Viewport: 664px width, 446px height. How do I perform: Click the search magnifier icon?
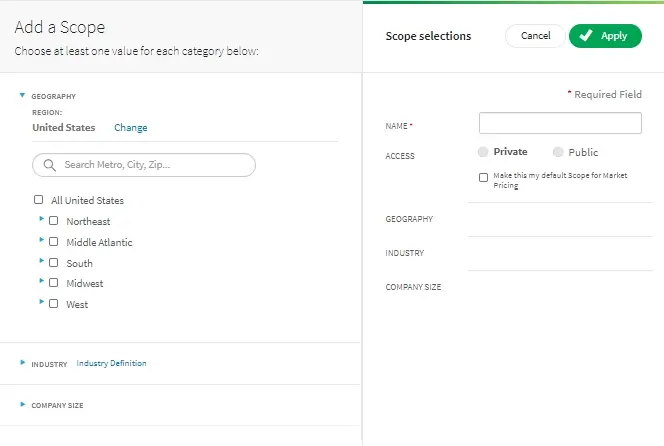point(49,165)
